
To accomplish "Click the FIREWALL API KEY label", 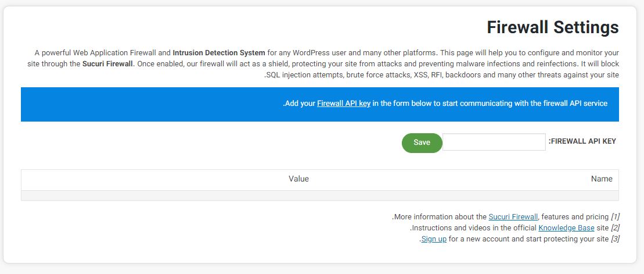I will coord(582,141).
